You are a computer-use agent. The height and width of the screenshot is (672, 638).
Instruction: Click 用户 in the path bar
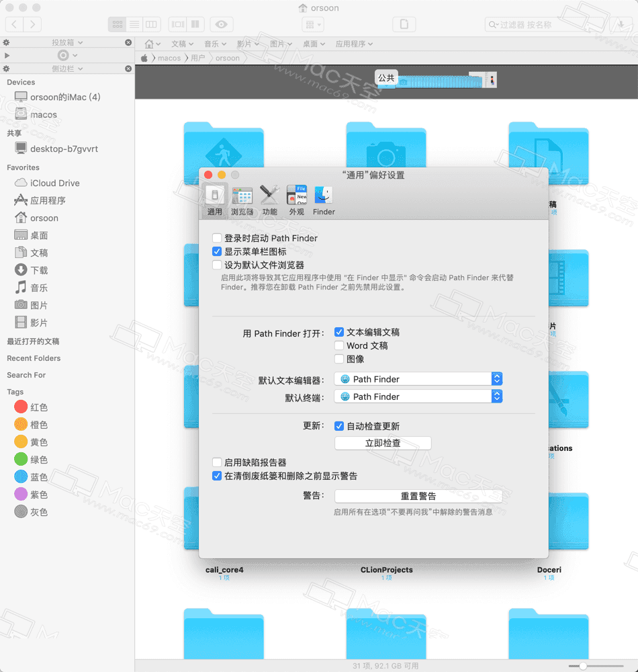coord(198,58)
